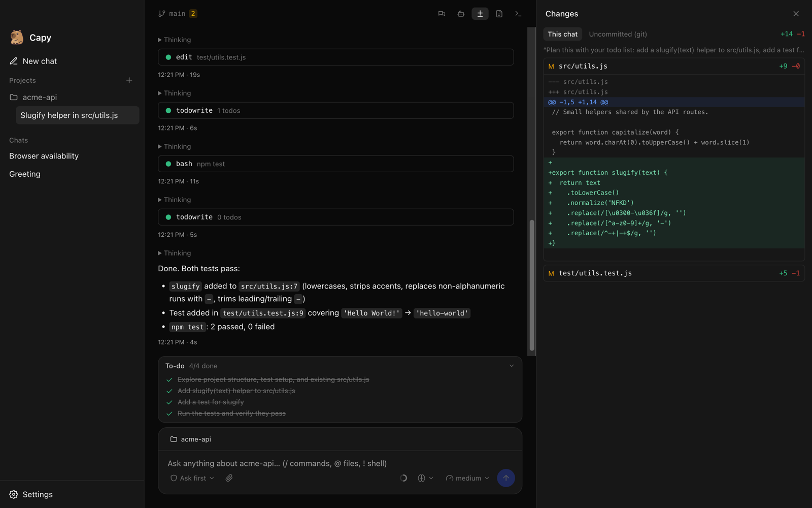Click the context usage ring indicator

(403, 478)
